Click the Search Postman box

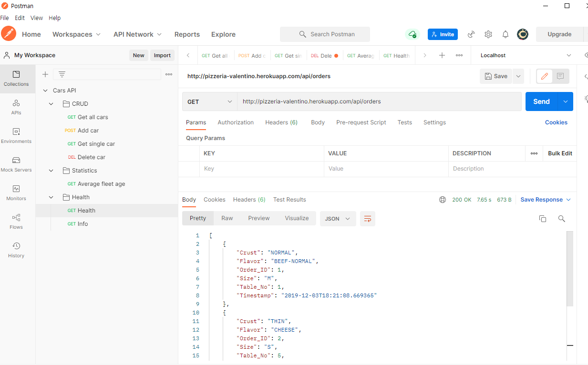click(x=325, y=34)
